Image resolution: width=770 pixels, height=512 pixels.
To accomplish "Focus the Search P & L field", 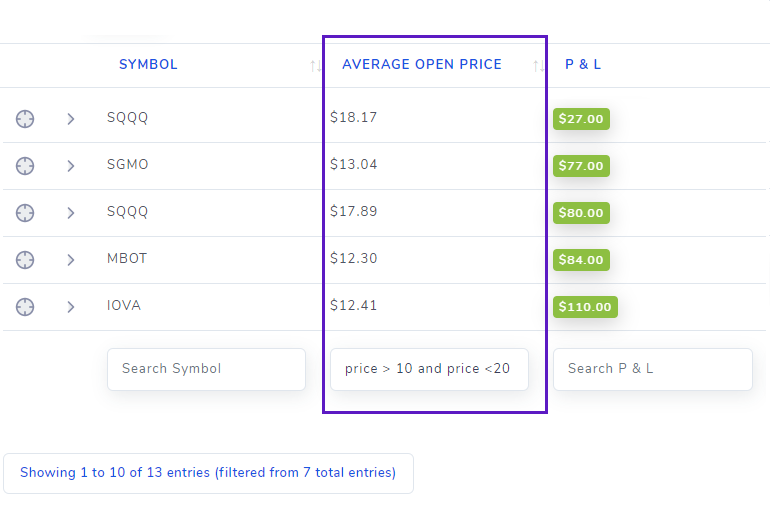I will [x=653, y=369].
